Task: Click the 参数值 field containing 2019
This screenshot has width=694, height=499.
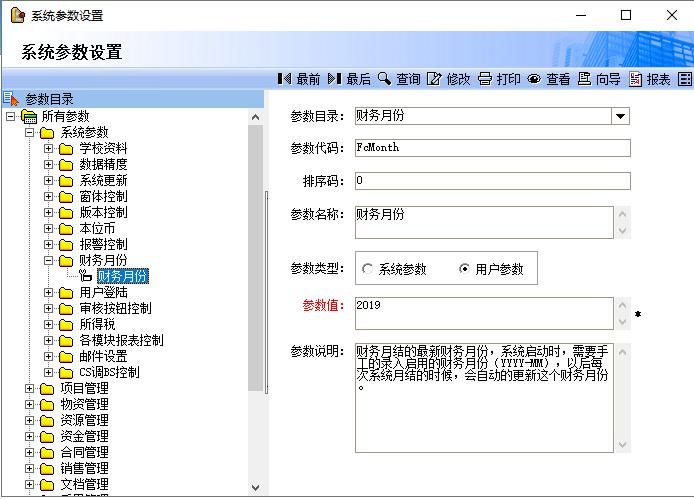Action: pyautogui.click(x=483, y=312)
